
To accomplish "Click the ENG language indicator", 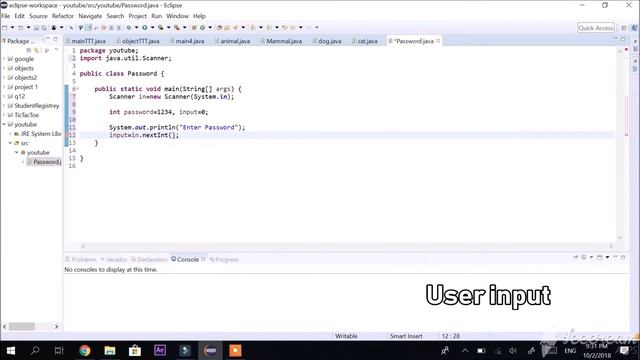I will (x=570, y=351).
